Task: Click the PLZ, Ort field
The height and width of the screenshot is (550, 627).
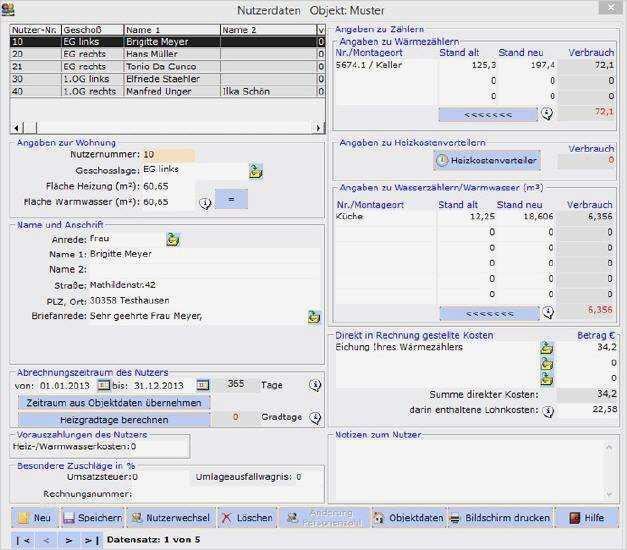Action: pyautogui.click(x=204, y=301)
